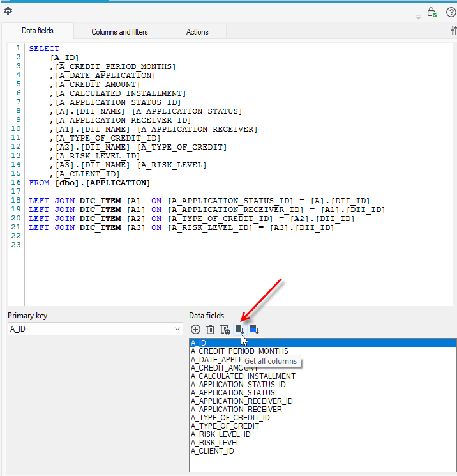Click the Get all columns icon
This screenshot has height=476, width=457.
239,330
